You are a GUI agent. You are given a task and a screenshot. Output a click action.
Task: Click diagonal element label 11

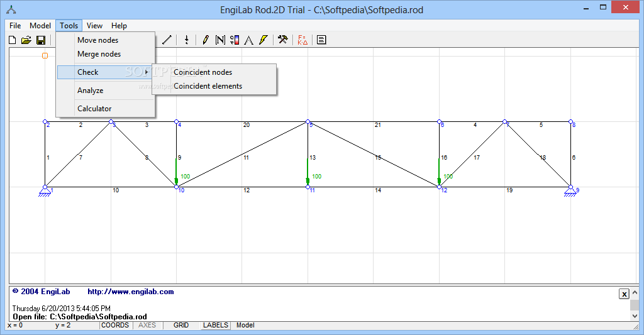coord(246,158)
